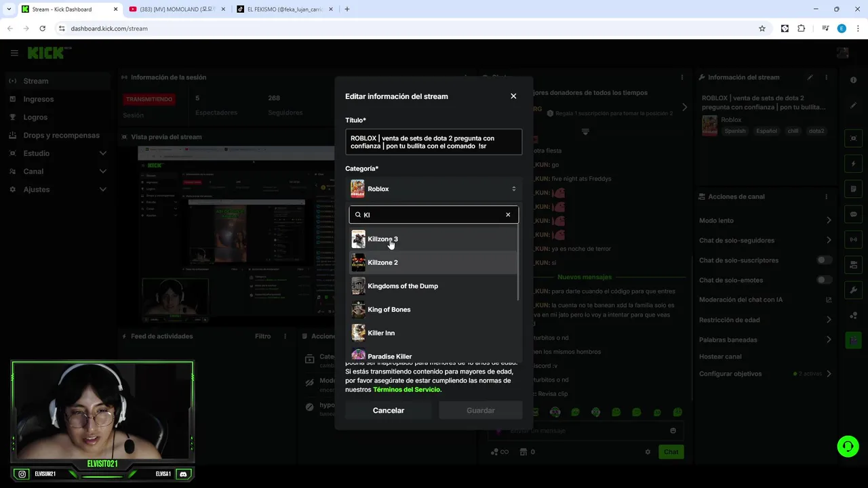Go to Logros in the sidebar
This screenshot has width=868, height=488.
coord(35,117)
